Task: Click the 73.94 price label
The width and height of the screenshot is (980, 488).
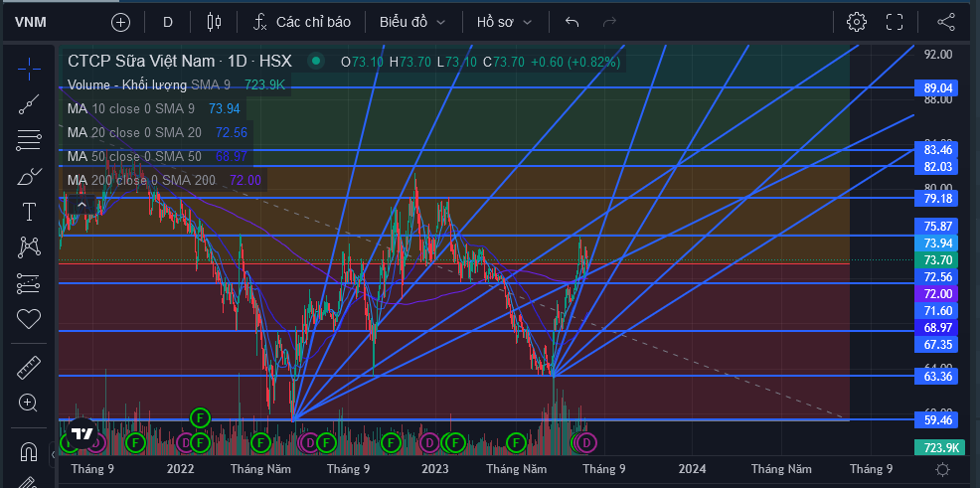Action: [x=936, y=244]
